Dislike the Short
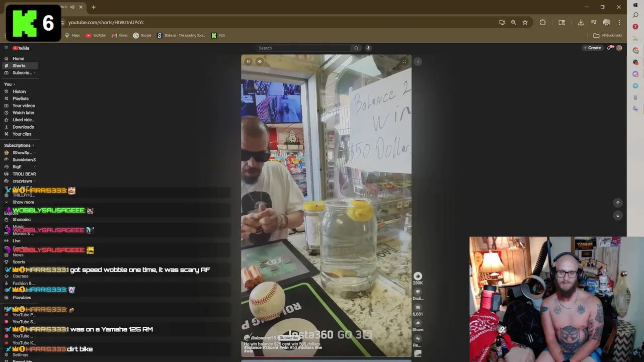644x362 pixels. click(418, 292)
